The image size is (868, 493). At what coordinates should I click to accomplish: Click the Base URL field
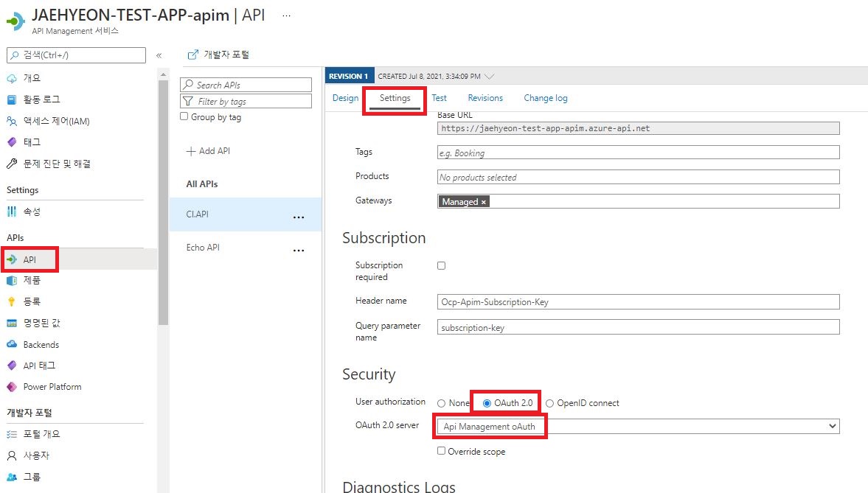coord(638,128)
